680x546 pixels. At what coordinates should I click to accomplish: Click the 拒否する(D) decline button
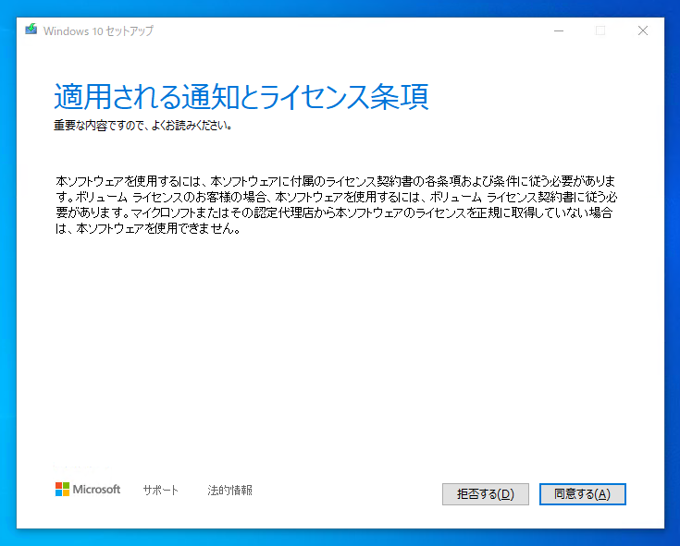(x=485, y=494)
